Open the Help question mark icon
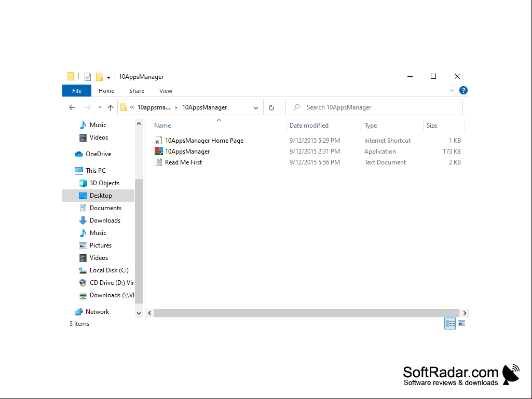 click(463, 90)
